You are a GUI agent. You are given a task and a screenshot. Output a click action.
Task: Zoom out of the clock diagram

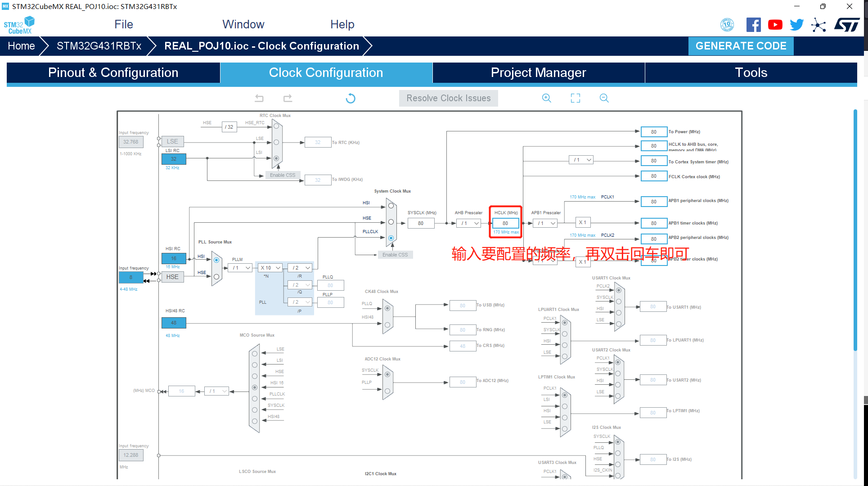[x=604, y=98]
